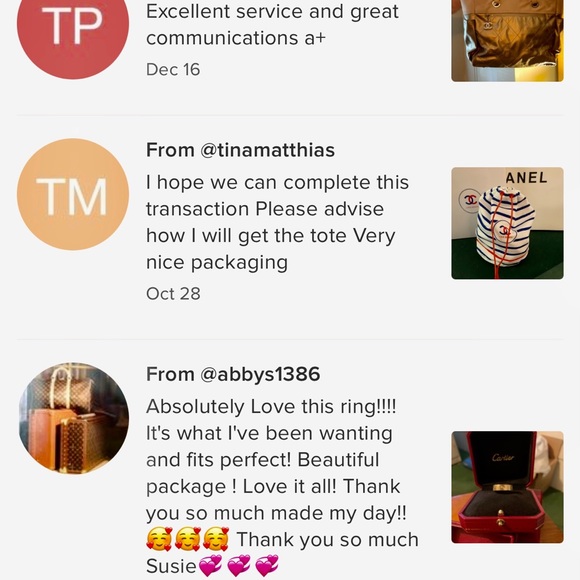
Task: Select the 'Absolutely Love this ring' review
Action: 282,487
